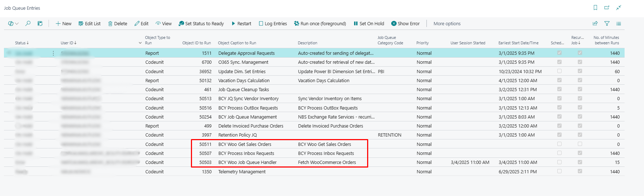Toggle Recurring Job checkbox on Job Queue Cleanup Tasks row
The width and height of the screenshot is (644, 196).
tap(580, 89)
